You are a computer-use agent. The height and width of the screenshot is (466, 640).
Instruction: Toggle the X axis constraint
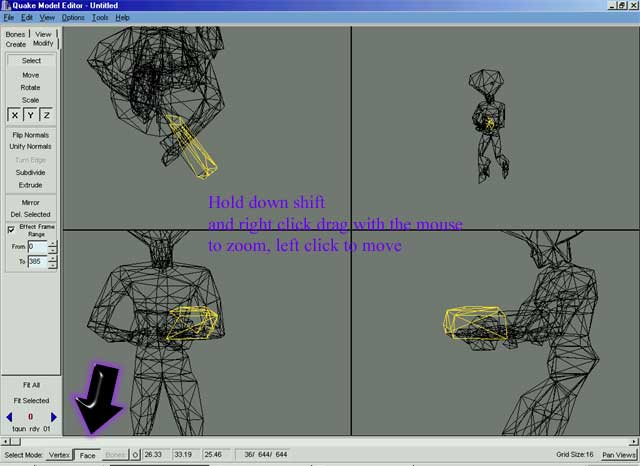coord(14,116)
